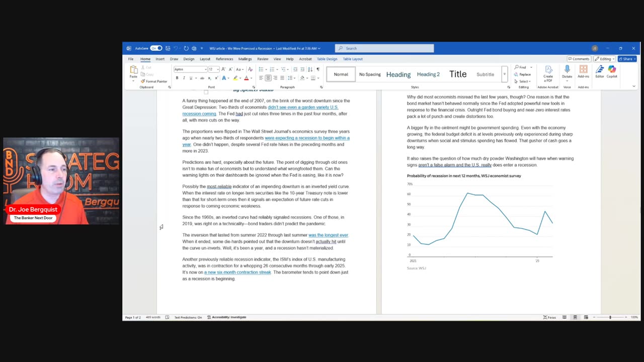Toggle Show/Hide paragraph marks
The width and height of the screenshot is (644, 362).
click(317, 69)
